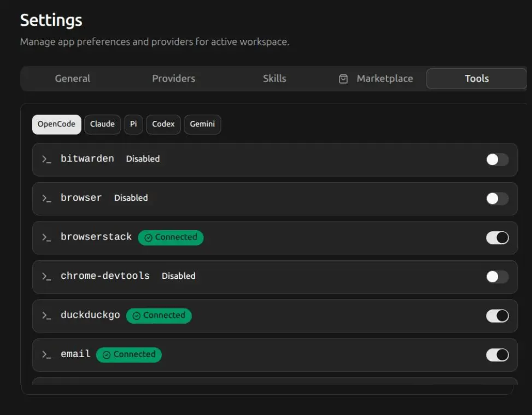
Task: Click the Connected badge for email
Action: coord(129,355)
